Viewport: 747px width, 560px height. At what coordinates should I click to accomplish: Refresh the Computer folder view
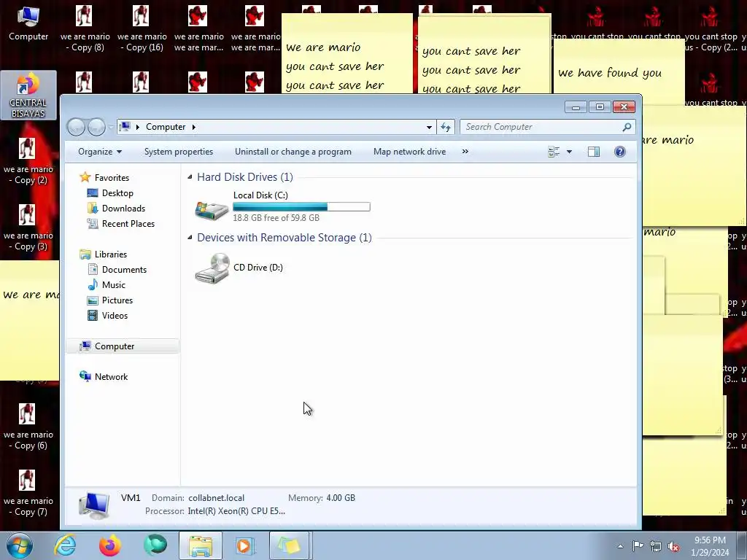446,127
